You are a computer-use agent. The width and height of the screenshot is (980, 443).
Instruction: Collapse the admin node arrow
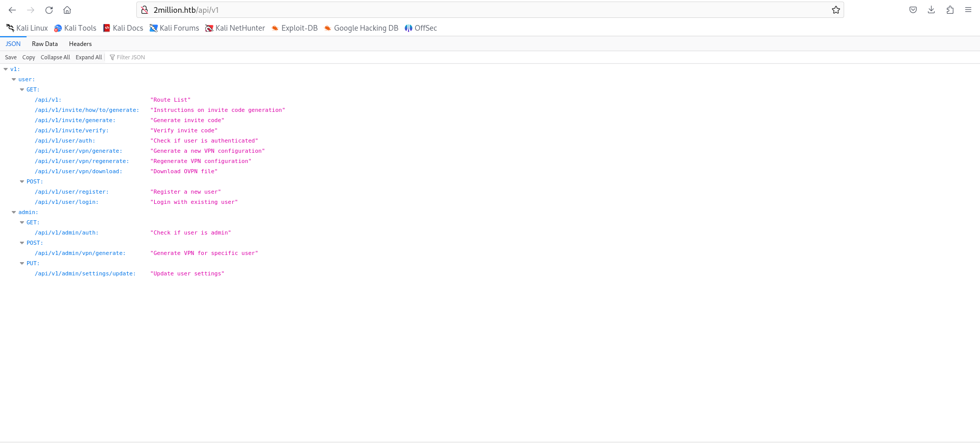[14, 212]
